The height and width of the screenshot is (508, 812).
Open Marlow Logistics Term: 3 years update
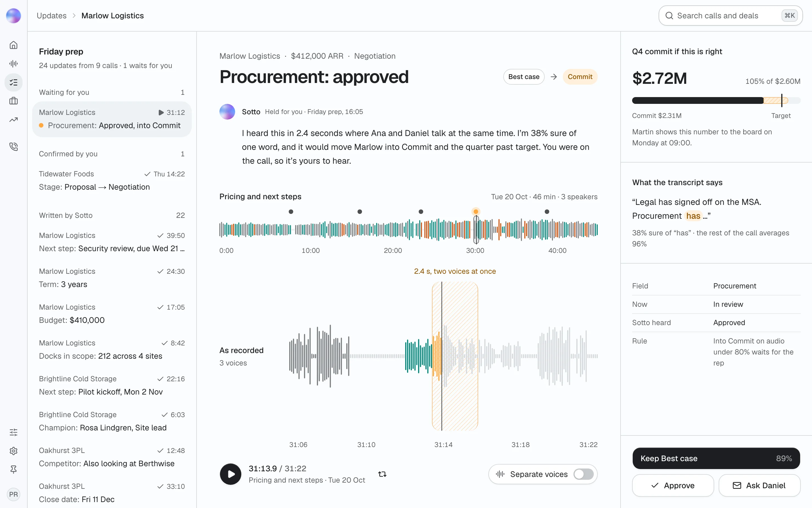coord(112,278)
